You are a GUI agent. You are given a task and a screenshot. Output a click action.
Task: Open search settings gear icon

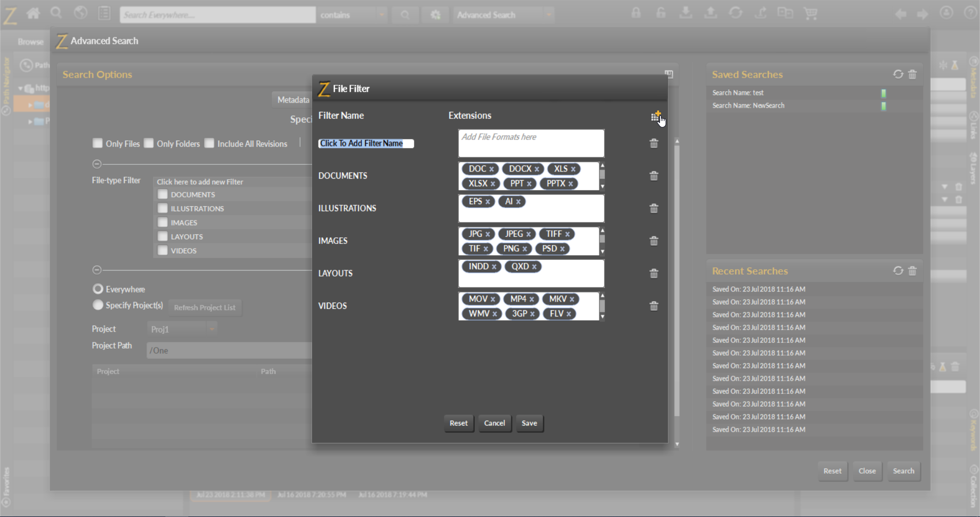435,15
